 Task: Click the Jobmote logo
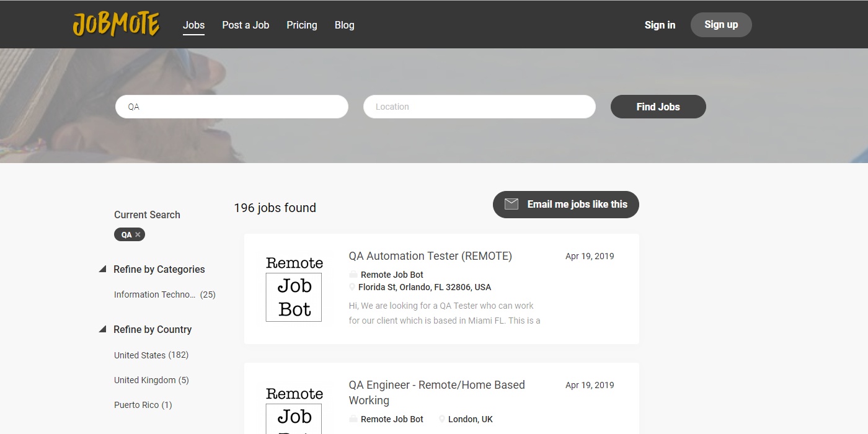(x=116, y=25)
